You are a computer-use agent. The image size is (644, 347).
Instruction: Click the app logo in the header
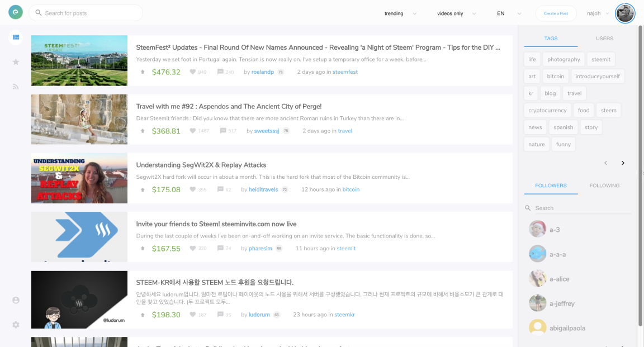point(16,12)
